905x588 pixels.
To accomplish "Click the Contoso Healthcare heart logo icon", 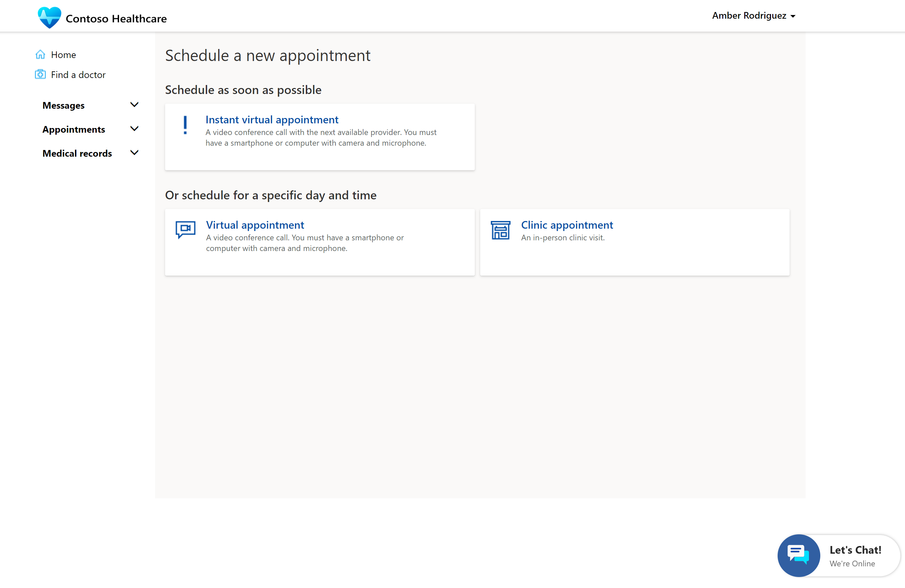I will pyautogui.click(x=49, y=18).
